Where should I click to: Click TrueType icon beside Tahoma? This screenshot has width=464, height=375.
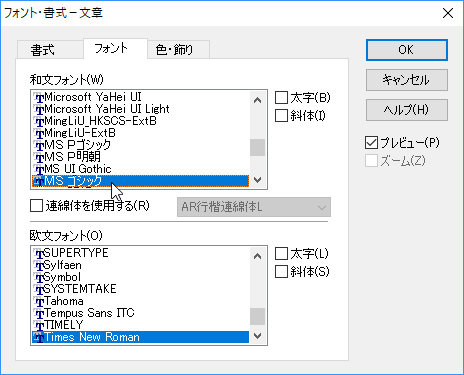click(39, 302)
